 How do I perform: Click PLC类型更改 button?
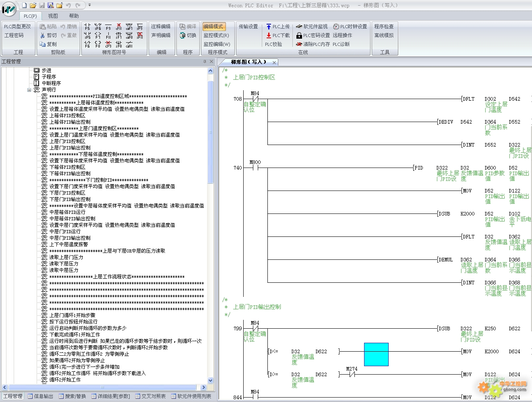click(18, 27)
